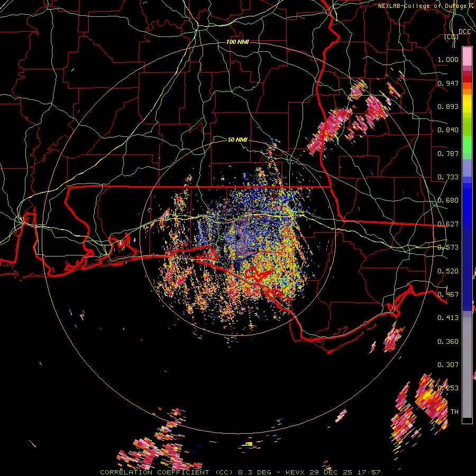Click the 50 NMI range ring label
The width and height of the screenshot is (476, 476).
(x=237, y=140)
